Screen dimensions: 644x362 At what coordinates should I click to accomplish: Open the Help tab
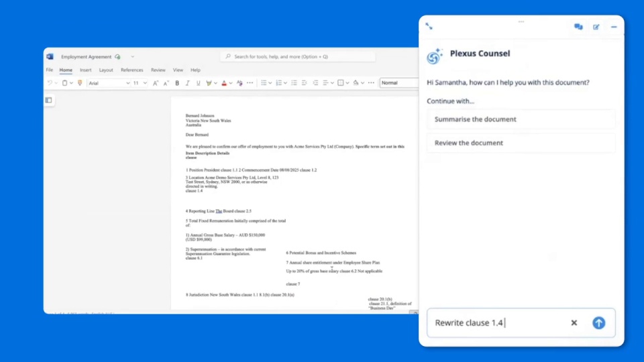(x=195, y=70)
